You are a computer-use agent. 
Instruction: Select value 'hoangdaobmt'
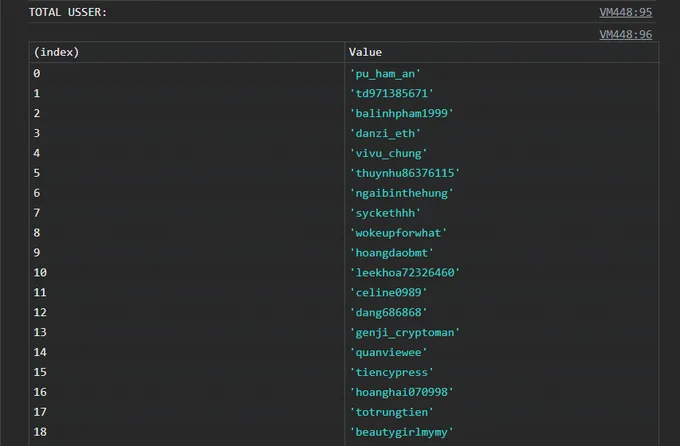pos(392,253)
